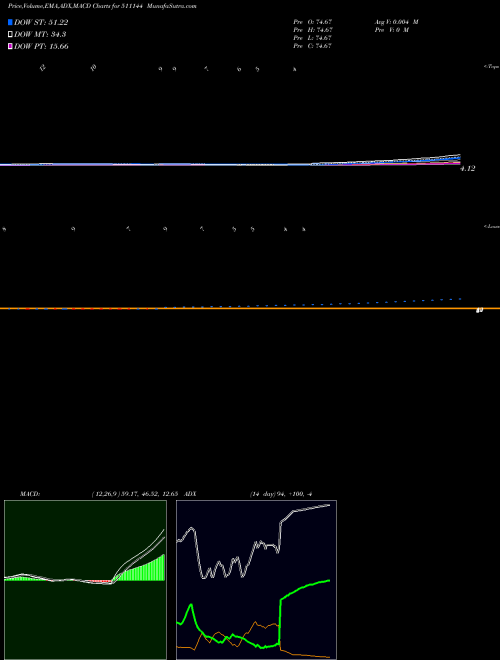Click the ADX '(14 day) 94, +100, -4' values
The width and height of the screenshot is (500, 660).
[x=280, y=494]
